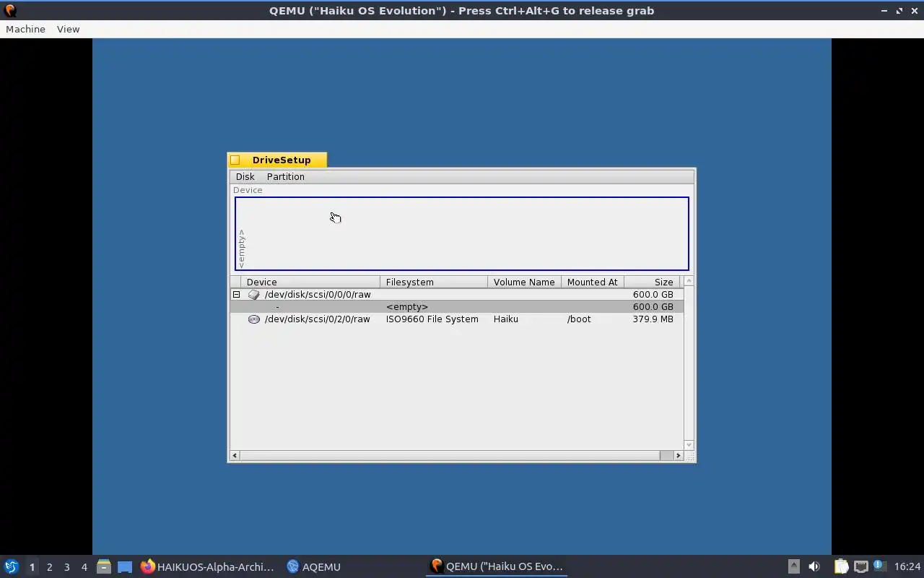Open the QEMU Machine menu

pyautogui.click(x=25, y=29)
